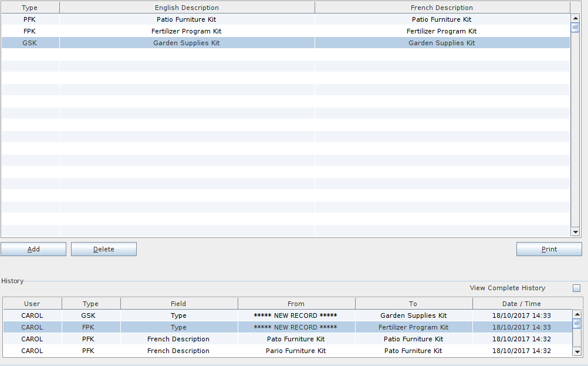Click the French Description cell for Fertilizer Program Kit
The image size is (588, 366).
click(441, 31)
